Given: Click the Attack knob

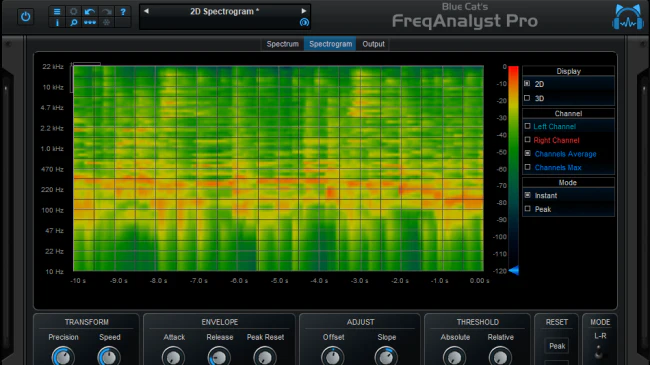Looking at the screenshot, I should point(173,357).
